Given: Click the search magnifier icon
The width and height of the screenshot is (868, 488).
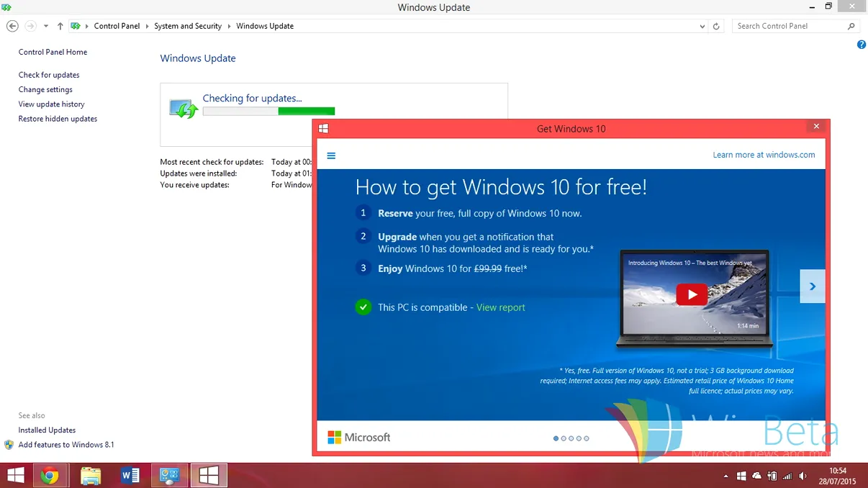Looking at the screenshot, I should pyautogui.click(x=851, y=26).
